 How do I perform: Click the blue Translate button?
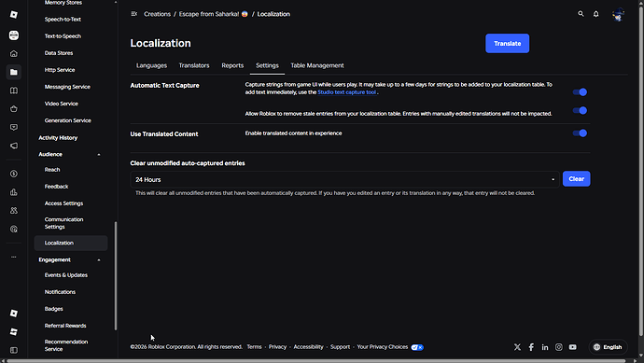507,44
